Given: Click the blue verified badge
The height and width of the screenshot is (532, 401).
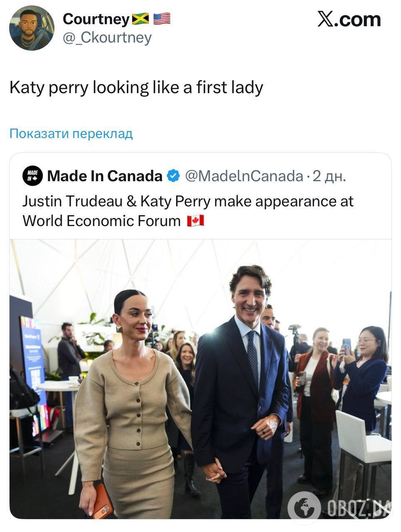Looking at the screenshot, I should (x=173, y=176).
